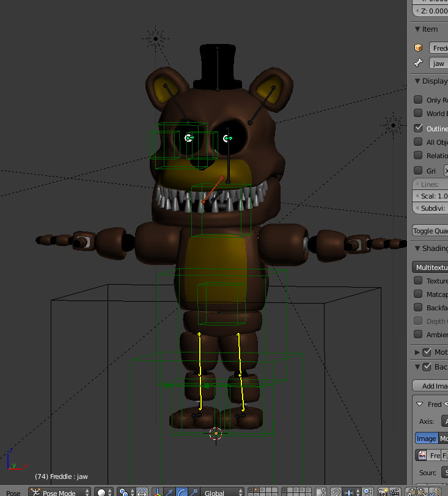The image size is (448, 496).
Task: Enable World Background checkbox
Action: click(x=418, y=113)
